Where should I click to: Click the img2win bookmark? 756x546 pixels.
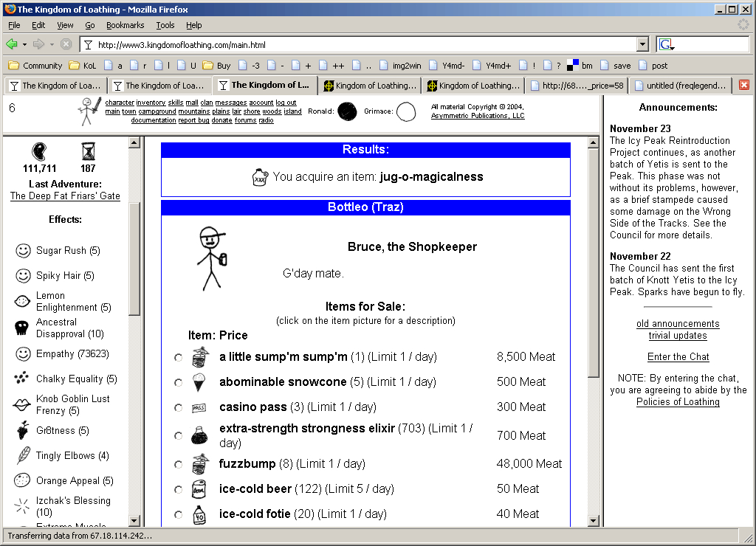pos(400,66)
